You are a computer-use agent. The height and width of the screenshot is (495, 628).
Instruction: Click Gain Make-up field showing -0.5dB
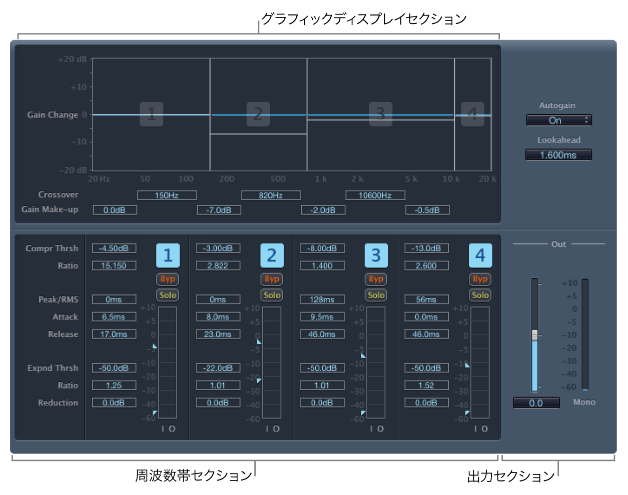427,210
